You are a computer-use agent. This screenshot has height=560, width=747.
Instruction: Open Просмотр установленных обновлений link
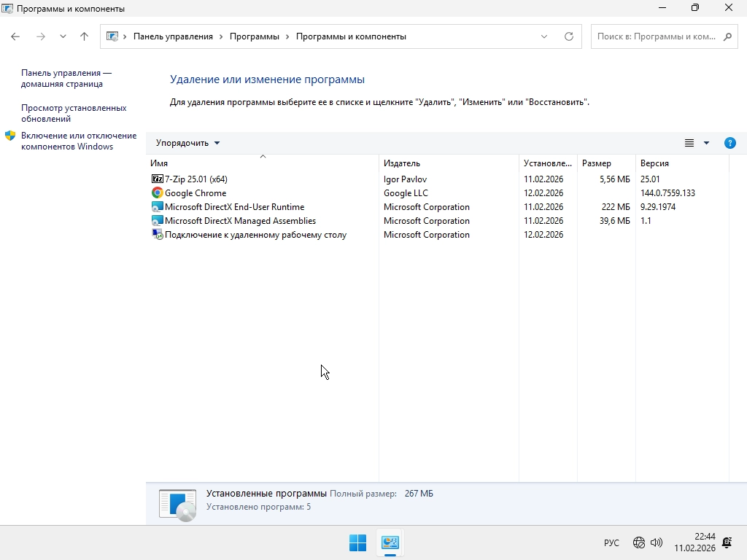pos(74,113)
